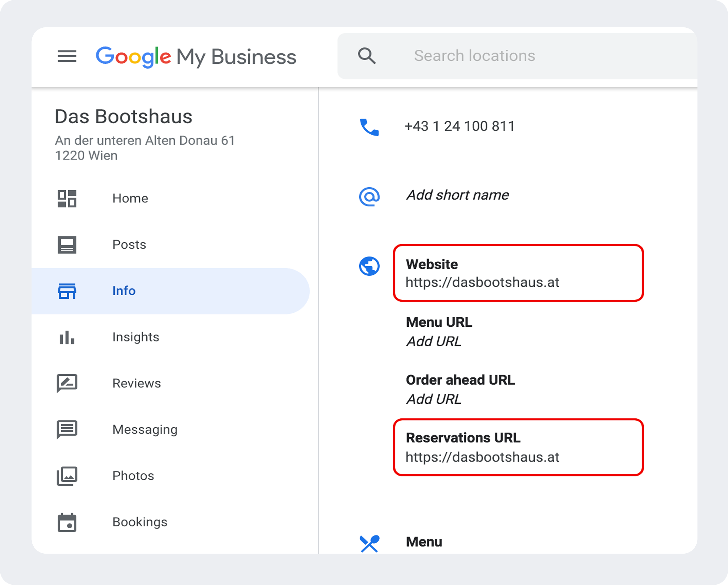
Task: Add URL under Order ahead URL
Action: click(434, 399)
